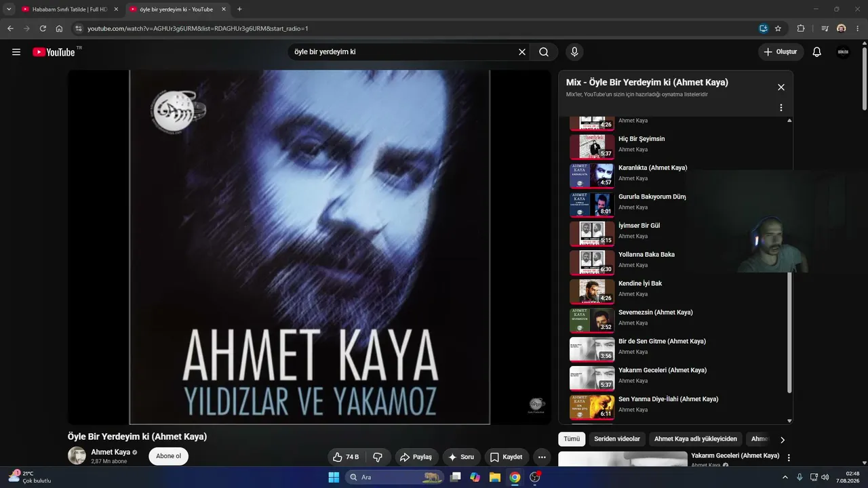Show hidden system tray icons chevron

coord(785,477)
